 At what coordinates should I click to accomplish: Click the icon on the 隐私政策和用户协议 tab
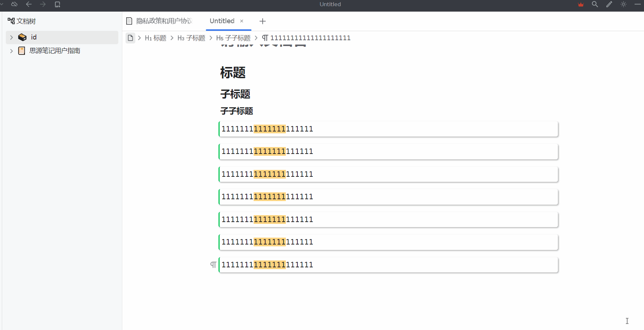click(129, 21)
